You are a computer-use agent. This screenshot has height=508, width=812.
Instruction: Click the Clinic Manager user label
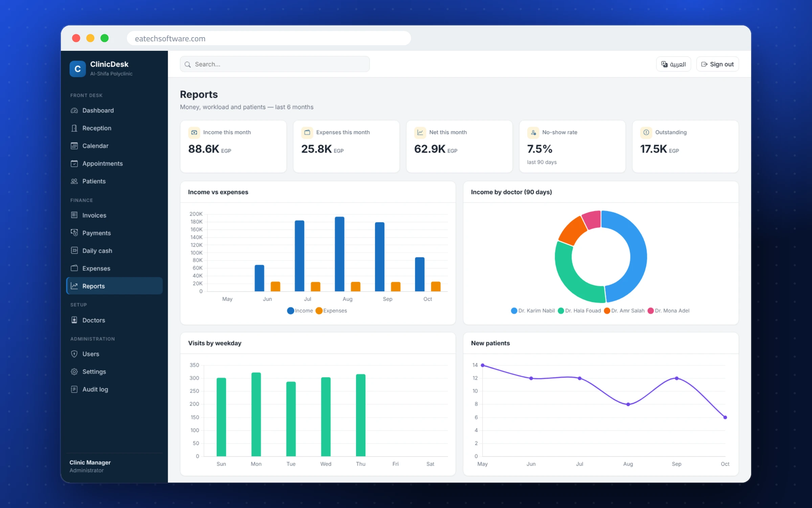pyautogui.click(x=90, y=462)
